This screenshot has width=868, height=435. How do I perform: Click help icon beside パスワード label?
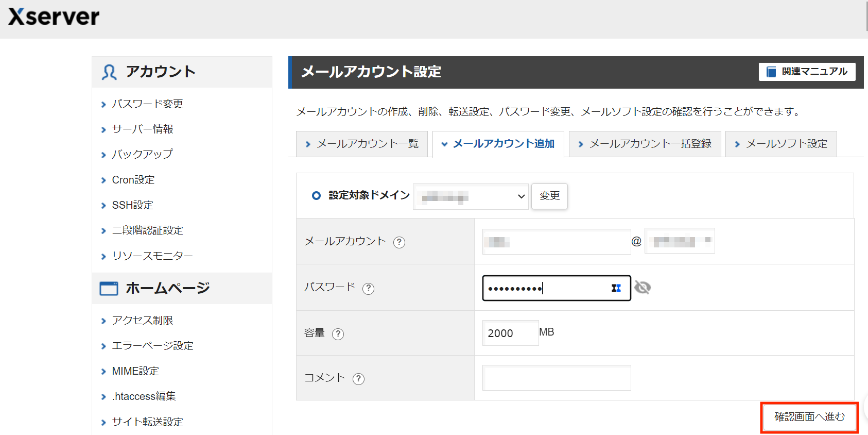[368, 288]
